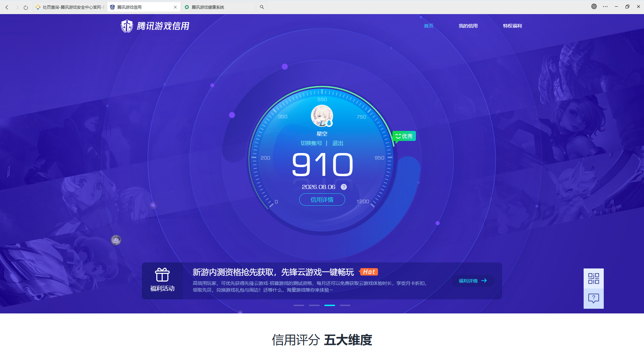Go back with the browser back arrow

[7, 7]
